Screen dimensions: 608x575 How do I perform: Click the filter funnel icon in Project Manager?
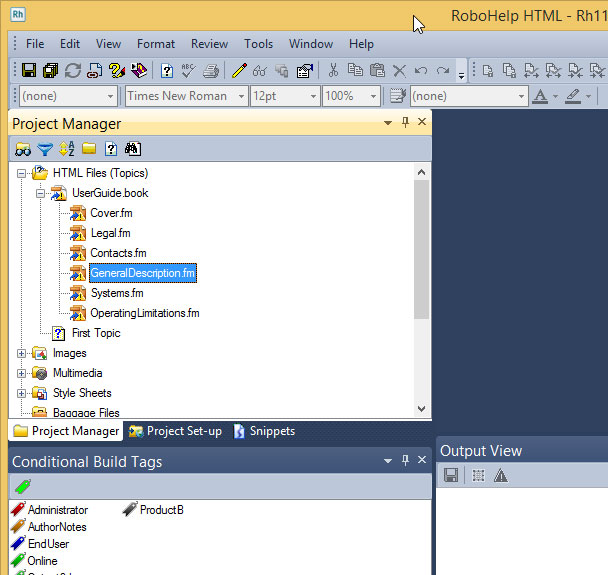coord(45,149)
